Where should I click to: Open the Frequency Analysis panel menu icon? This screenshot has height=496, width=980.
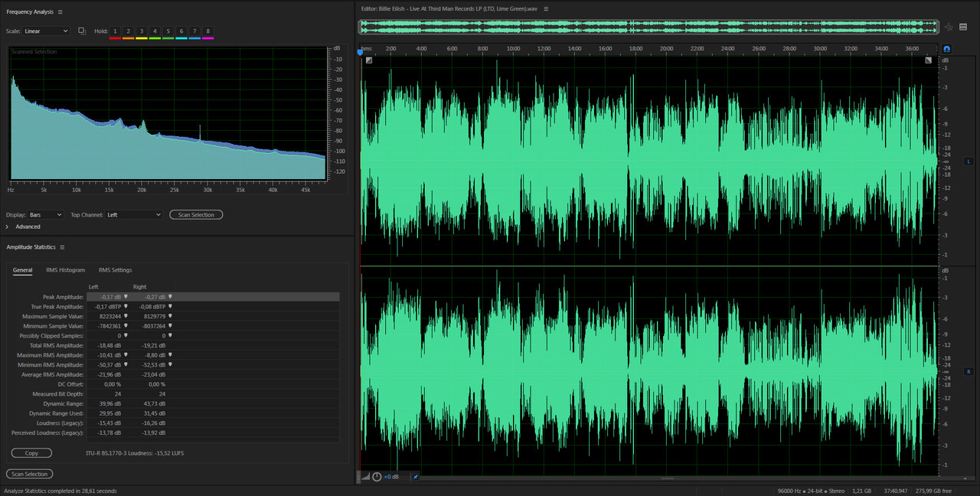click(x=60, y=12)
